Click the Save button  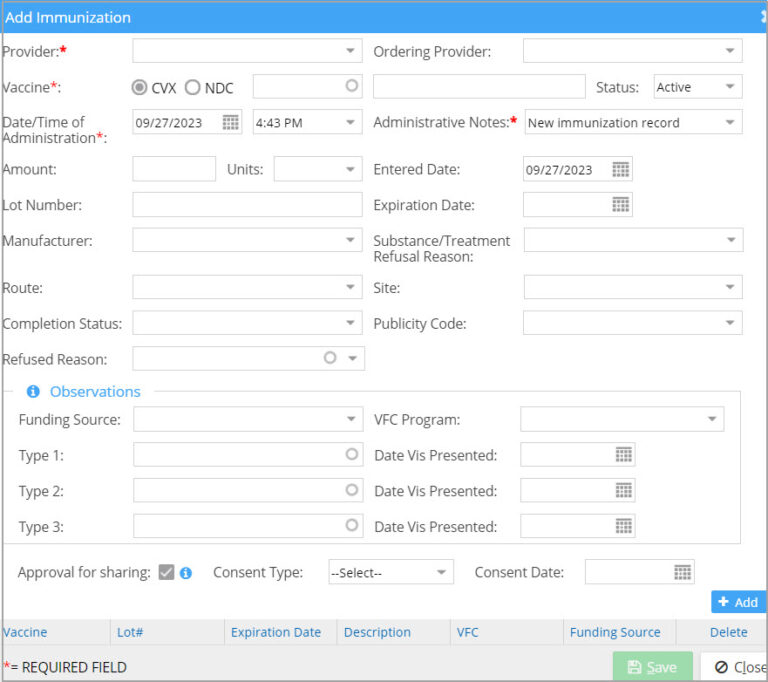[x=652, y=667]
